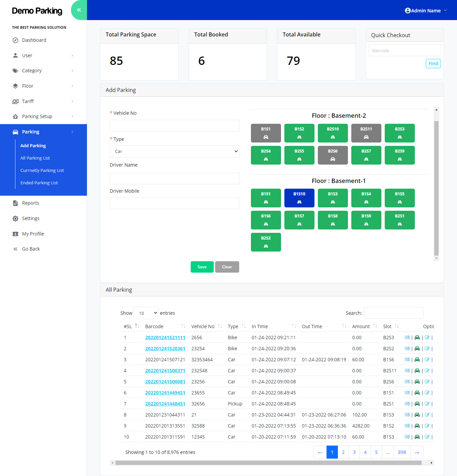Pick occupied slot B2S6 in Basement-2
This screenshot has height=476, width=457.
coord(333,155)
